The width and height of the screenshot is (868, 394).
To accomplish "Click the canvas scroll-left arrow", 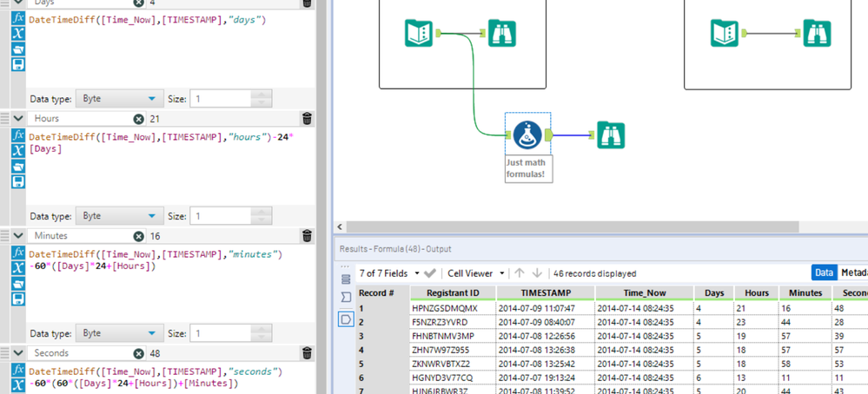I will [340, 227].
